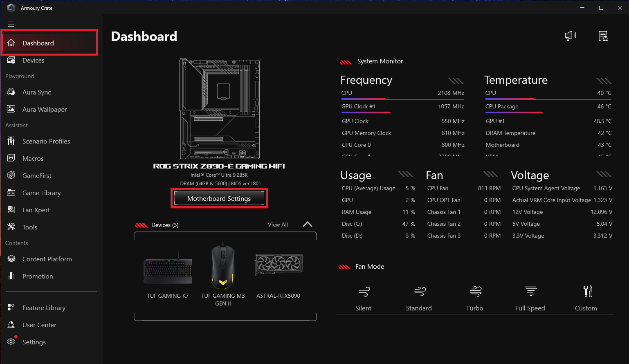Click the Silent label
This screenshot has height=364, width=629.
coord(363,308)
